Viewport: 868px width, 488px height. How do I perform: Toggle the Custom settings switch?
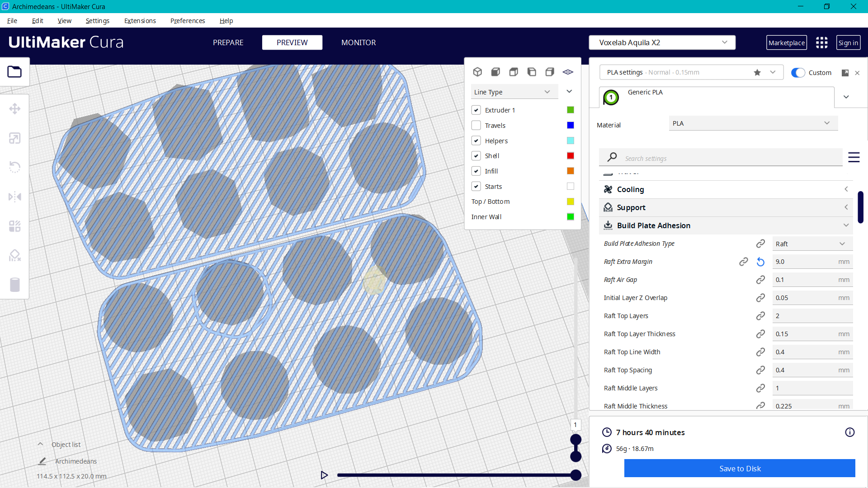click(798, 73)
